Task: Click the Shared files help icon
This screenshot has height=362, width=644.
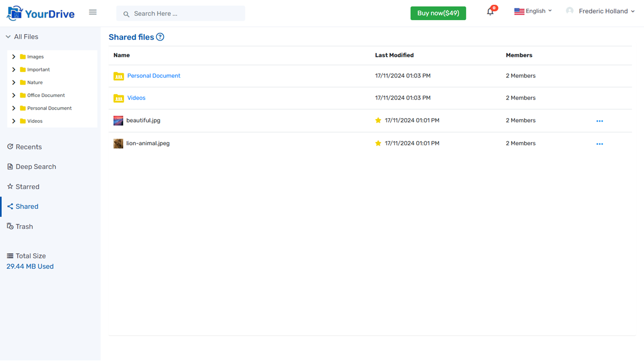Action: coord(160,37)
